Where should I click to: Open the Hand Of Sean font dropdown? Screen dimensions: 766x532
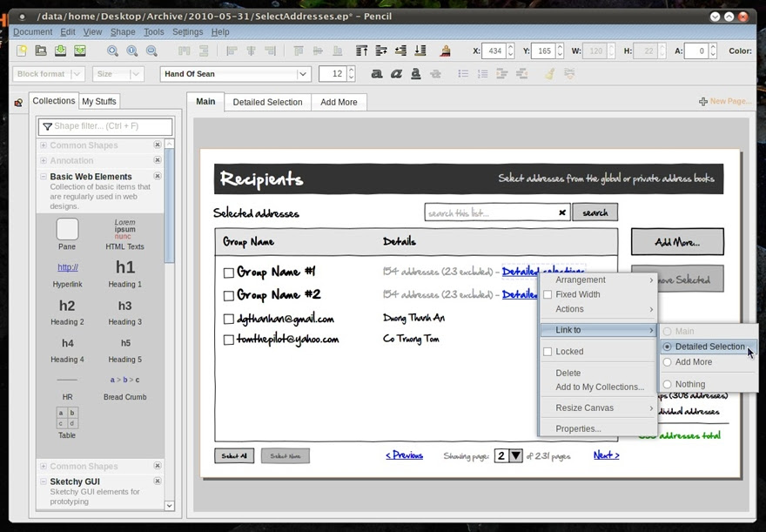(235, 73)
